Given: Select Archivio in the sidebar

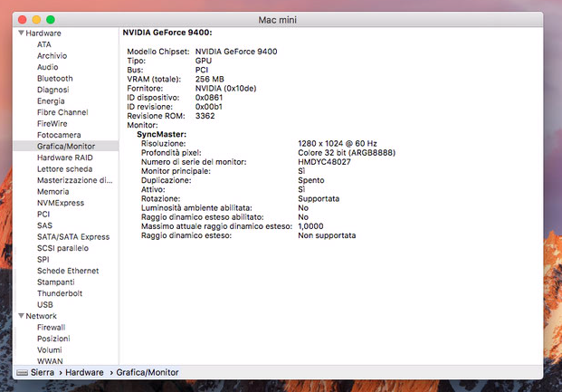Looking at the screenshot, I should pyautogui.click(x=52, y=55).
